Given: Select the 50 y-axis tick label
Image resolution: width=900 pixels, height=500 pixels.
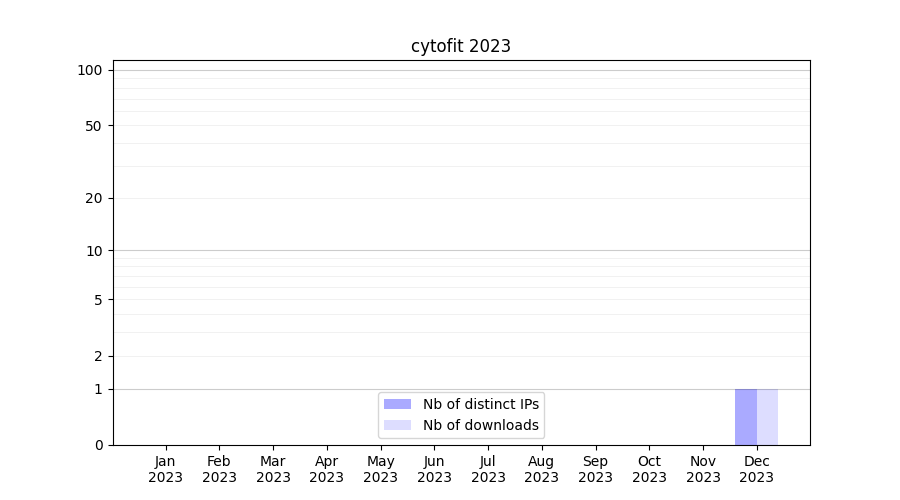Looking at the screenshot, I should 94,126.
